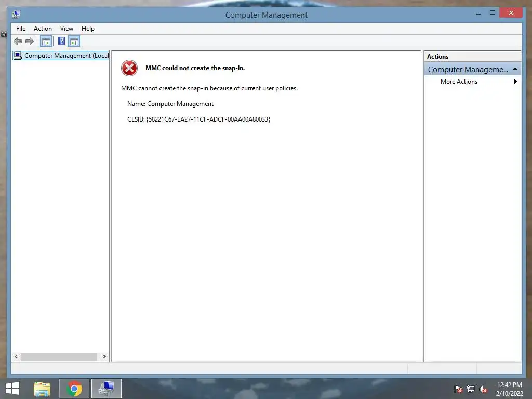532x399 pixels.
Task: Open the Help toolbar icon with question mark
Action: click(x=61, y=42)
